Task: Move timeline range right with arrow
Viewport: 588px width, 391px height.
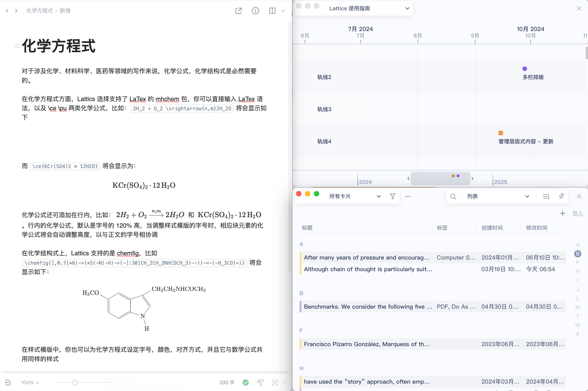Action: (473, 179)
